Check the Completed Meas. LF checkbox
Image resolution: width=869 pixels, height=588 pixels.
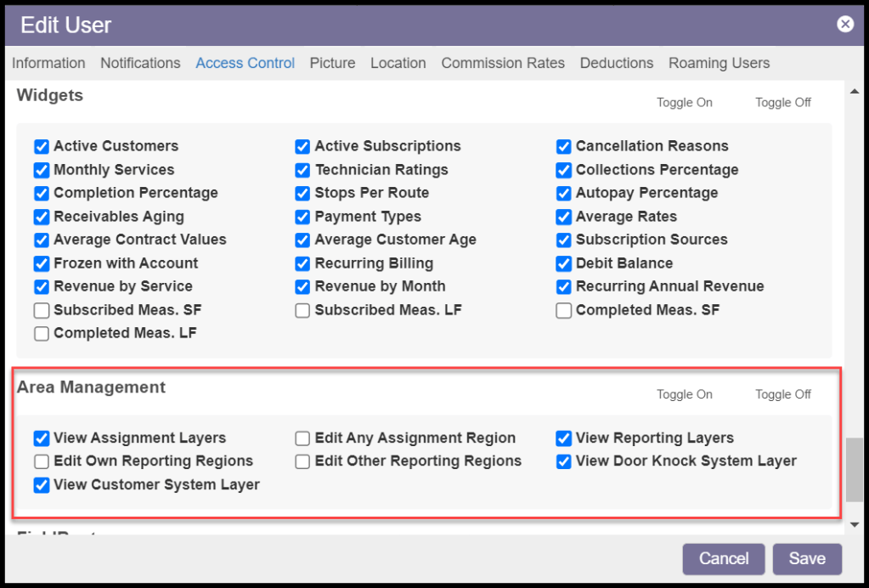pyautogui.click(x=42, y=333)
